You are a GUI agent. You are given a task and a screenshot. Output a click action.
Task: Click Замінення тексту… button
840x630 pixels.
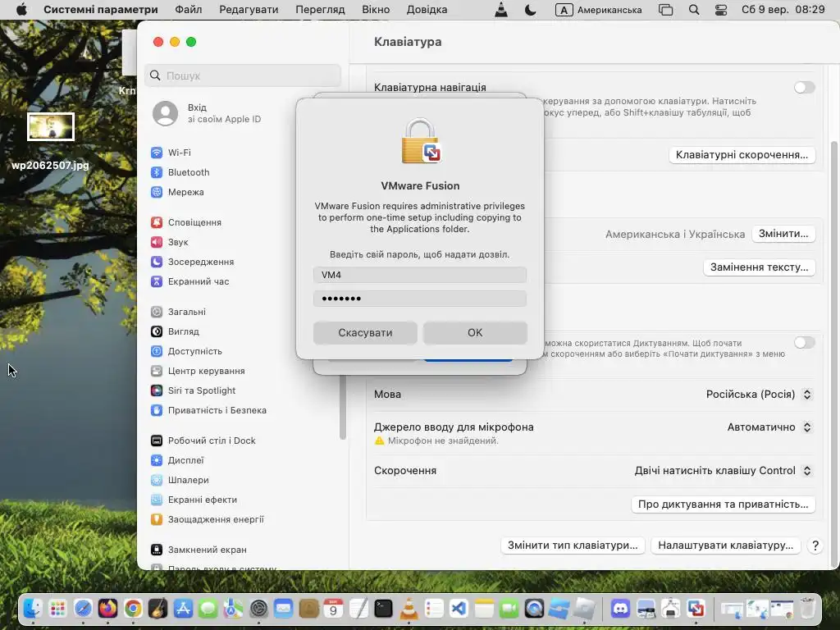click(759, 267)
